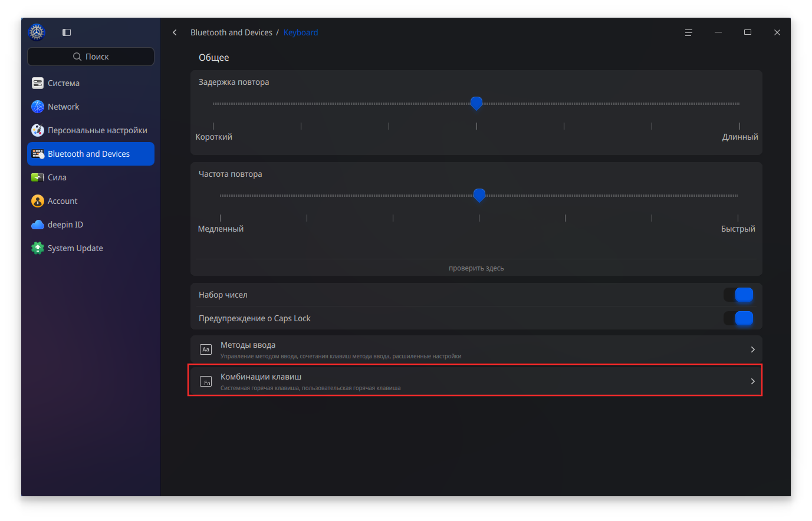Screen dimensions: 812x521
Task: Open Персональные настройки in the sidebar
Action: click(91, 130)
